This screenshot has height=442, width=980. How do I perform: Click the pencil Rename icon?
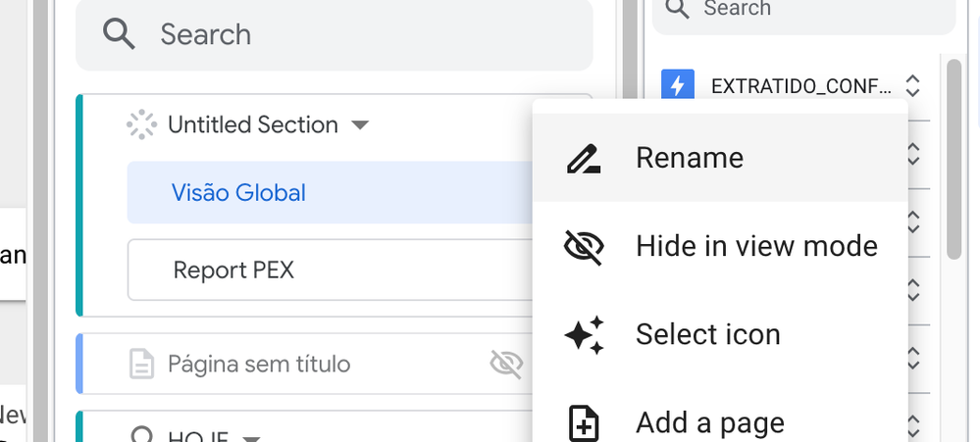click(584, 158)
